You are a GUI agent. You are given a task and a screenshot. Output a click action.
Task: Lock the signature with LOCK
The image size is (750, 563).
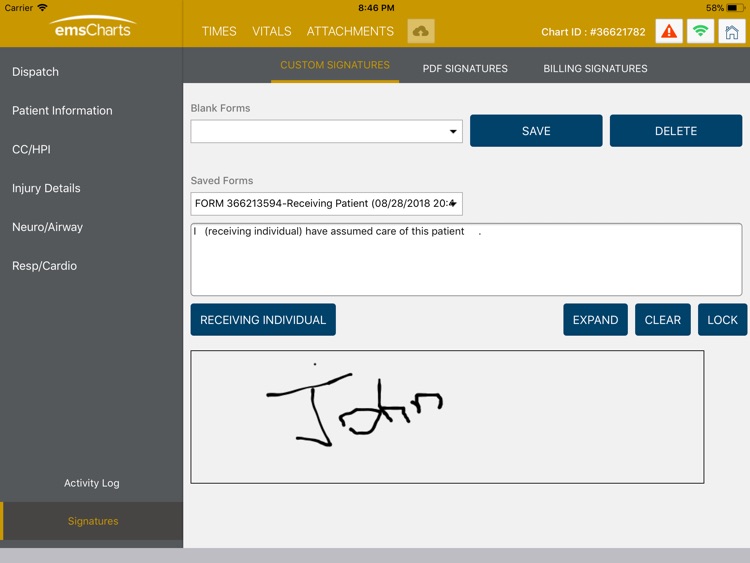pyautogui.click(x=722, y=320)
